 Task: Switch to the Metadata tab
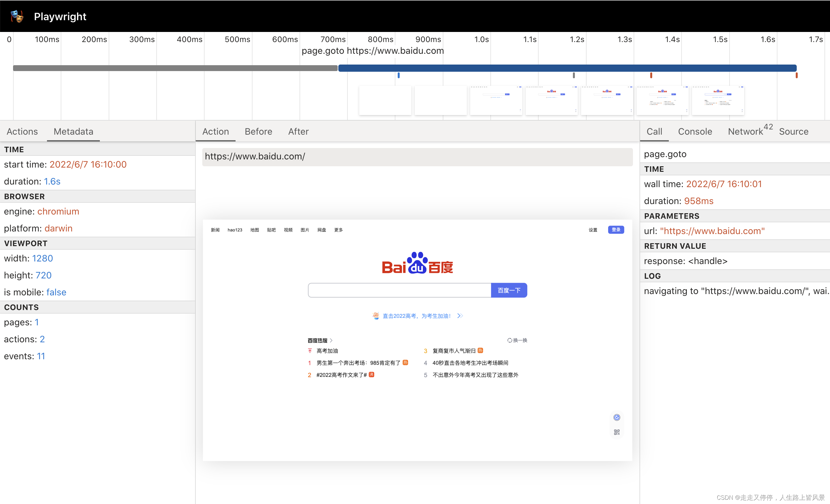click(x=73, y=131)
